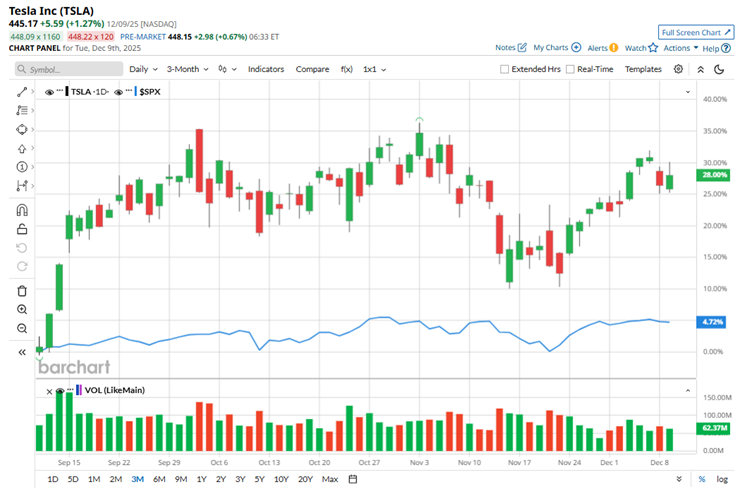Image resolution: width=752 pixels, height=494 pixels.
Task: Enable the Extended Hrs checkbox
Action: tap(505, 69)
